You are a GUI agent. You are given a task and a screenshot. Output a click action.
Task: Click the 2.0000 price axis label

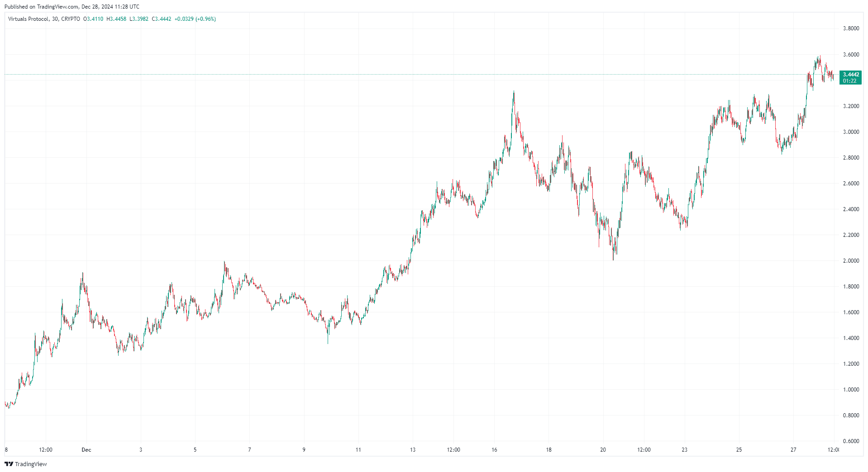coord(851,261)
